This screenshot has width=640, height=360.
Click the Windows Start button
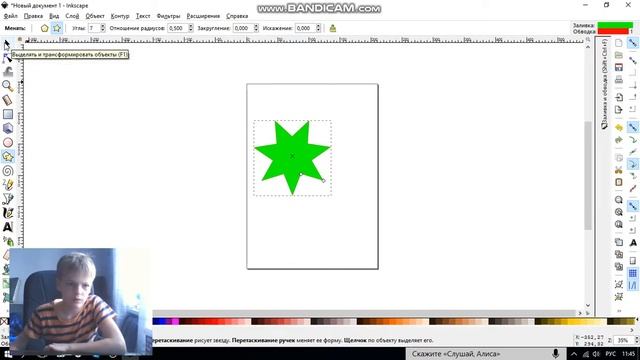click(7, 354)
